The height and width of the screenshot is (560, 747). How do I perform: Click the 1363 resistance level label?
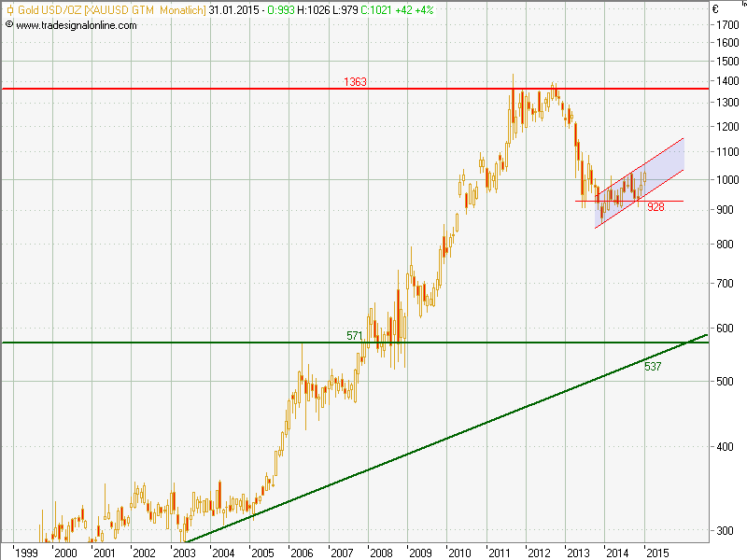click(x=355, y=82)
